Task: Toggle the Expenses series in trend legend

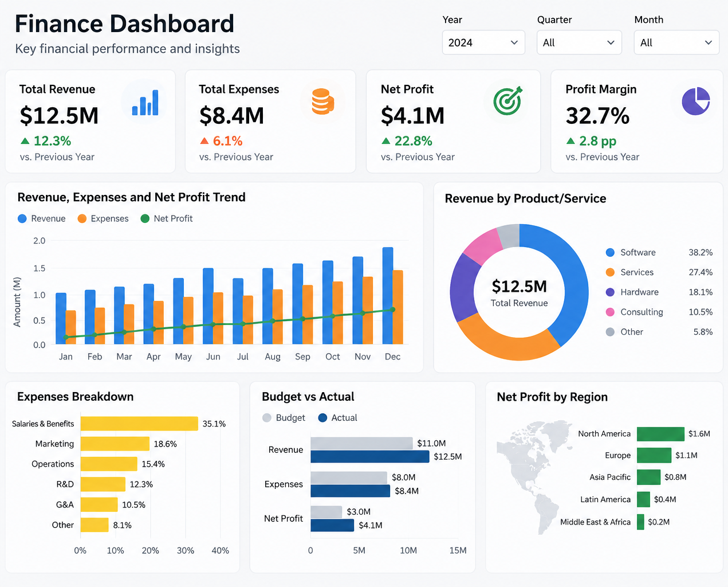Action: (x=103, y=218)
